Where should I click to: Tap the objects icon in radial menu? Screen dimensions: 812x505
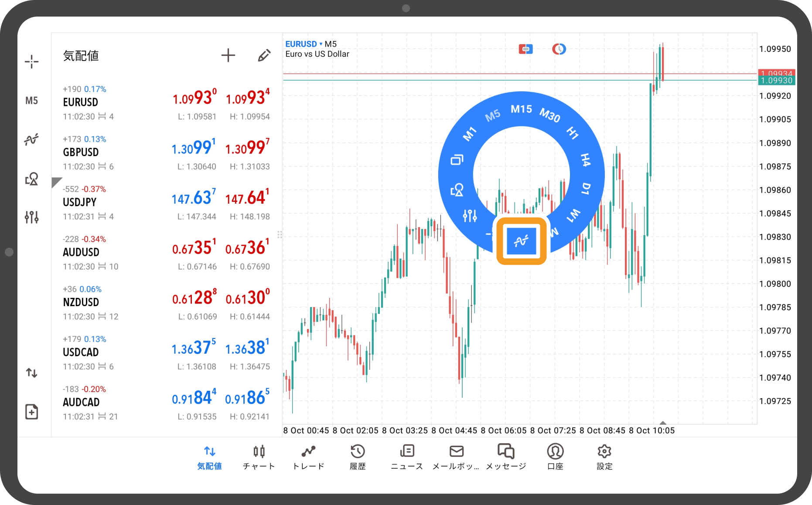[457, 190]
